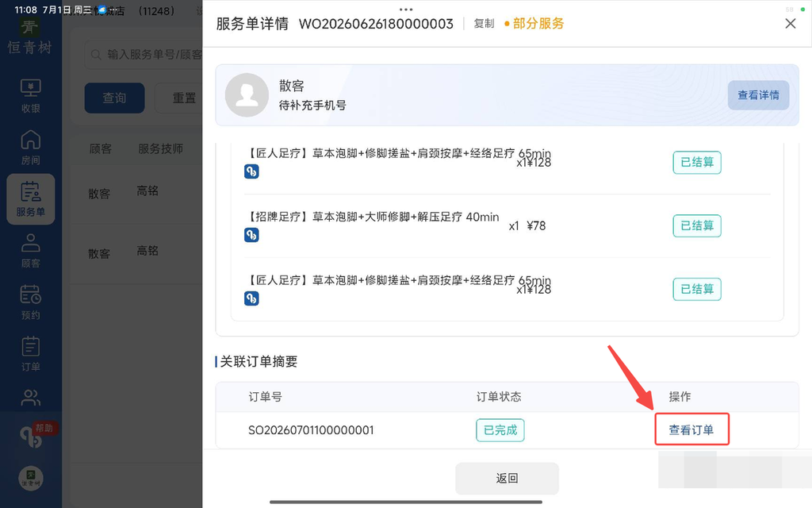Open the round store avatar at sidebar bottom

pos(31,478)
